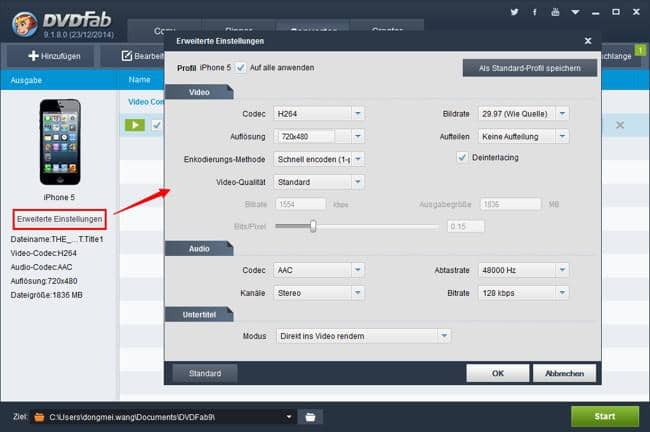This screenshot has height=432, width=650.
Task: Click the Abbrechen cancel button
Action: click(x=564, y=373)
